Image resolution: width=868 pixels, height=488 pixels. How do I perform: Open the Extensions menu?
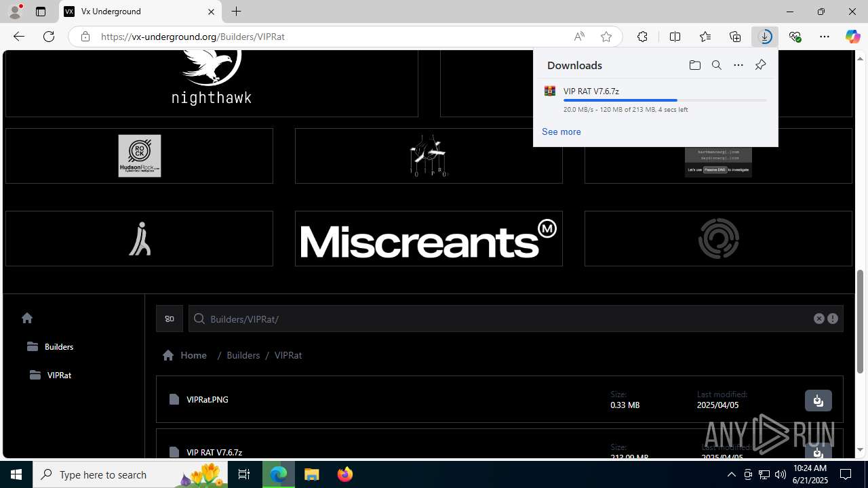point(642,37)
